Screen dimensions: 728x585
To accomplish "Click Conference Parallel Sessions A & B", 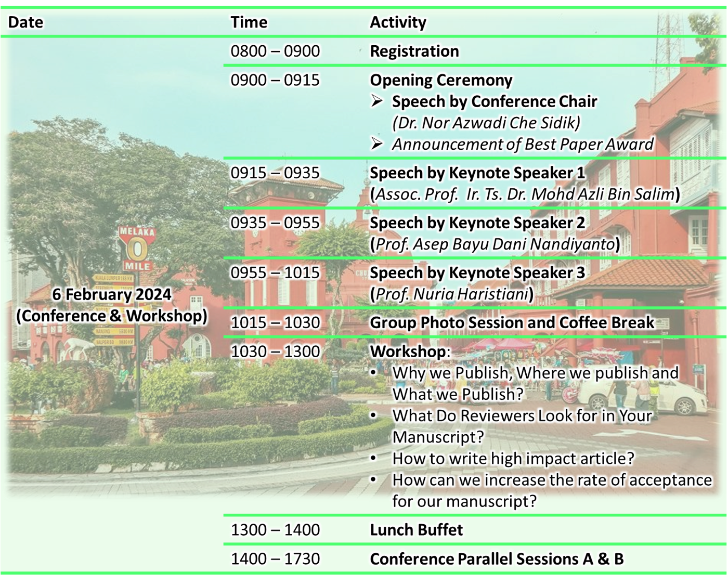I will point(497,558).
